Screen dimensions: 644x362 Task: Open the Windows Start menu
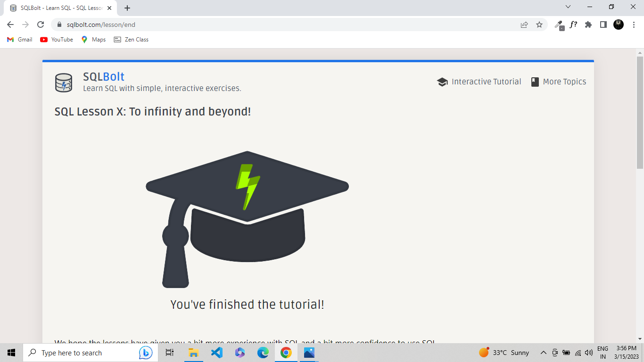[x=11, y=353]
